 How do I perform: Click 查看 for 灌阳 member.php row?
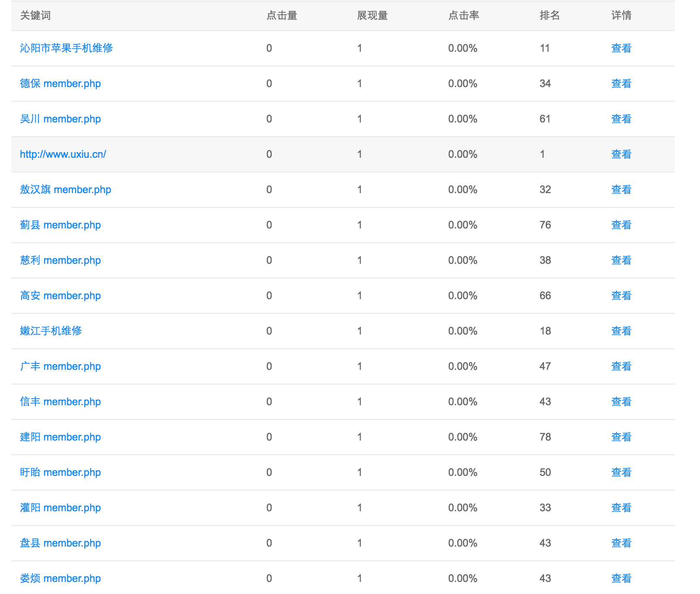(x=621, y=508)
